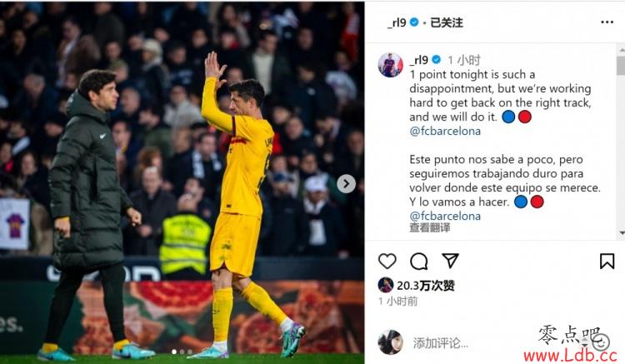Click the verified badge next to _rl9 header

(414, 22)
